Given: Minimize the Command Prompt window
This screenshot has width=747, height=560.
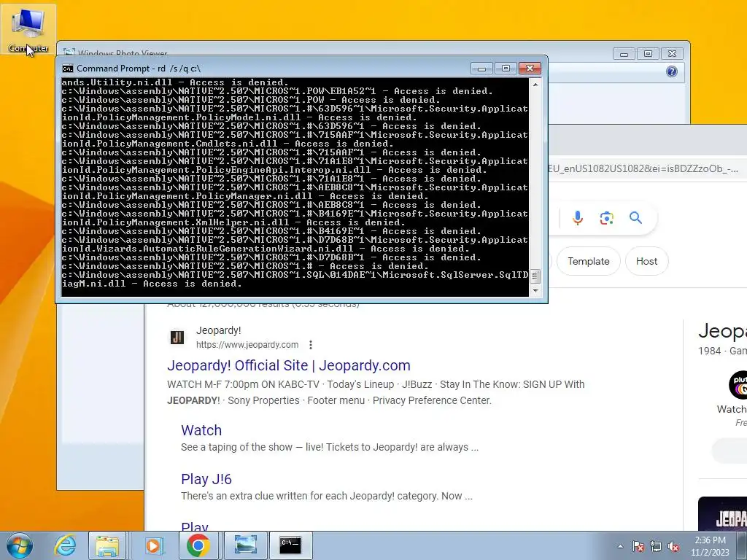Looking at the screenshot, I should 481,69.
